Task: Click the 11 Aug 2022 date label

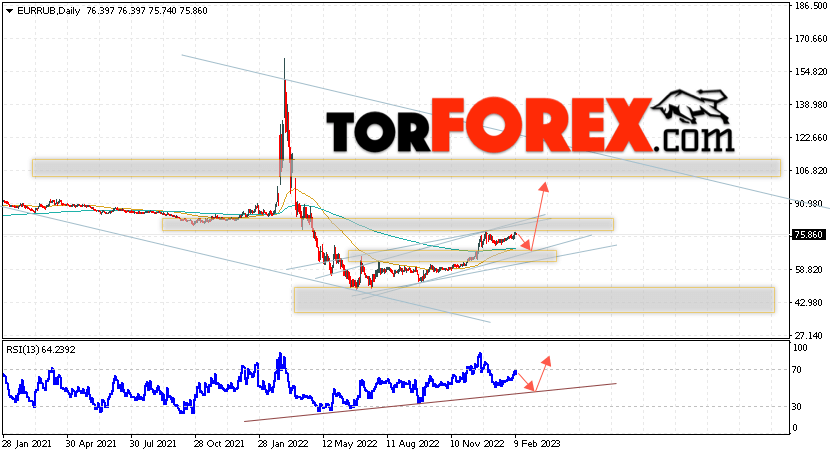Action: [x=412, y=443]
